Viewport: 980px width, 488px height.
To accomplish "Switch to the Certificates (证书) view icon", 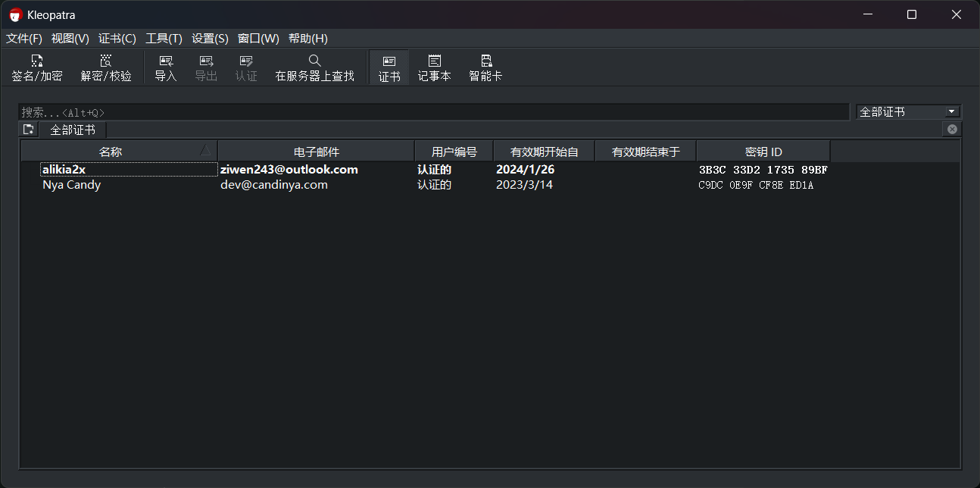I will tap(389, 67).
